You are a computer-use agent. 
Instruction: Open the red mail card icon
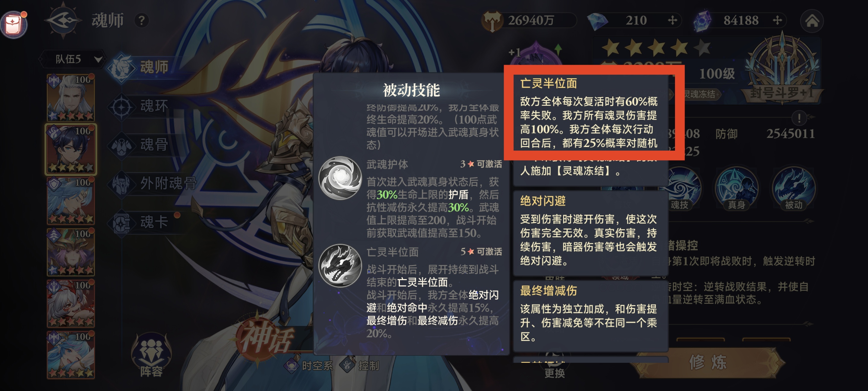tap(14, 24)
